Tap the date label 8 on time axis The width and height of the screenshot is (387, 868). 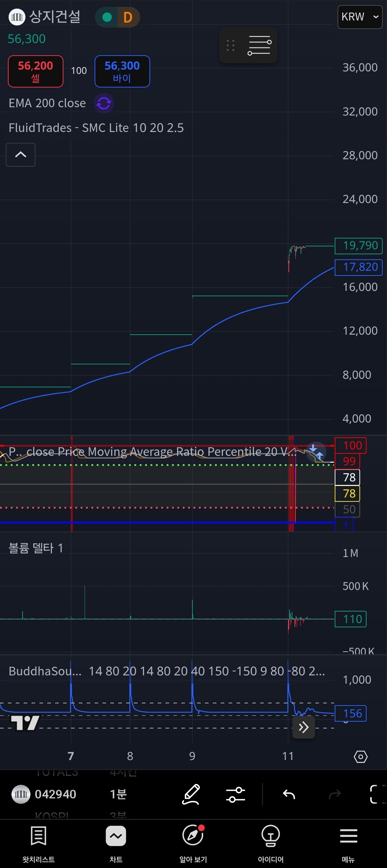130,756
